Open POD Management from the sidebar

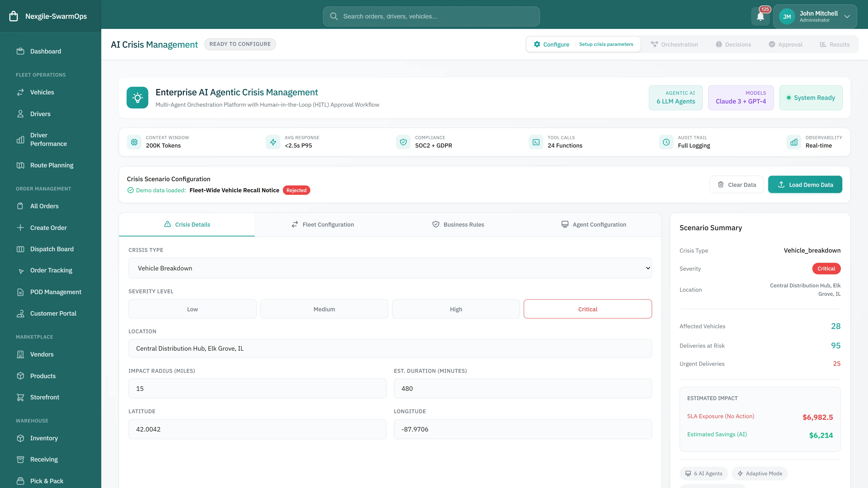tap(56, 292)
